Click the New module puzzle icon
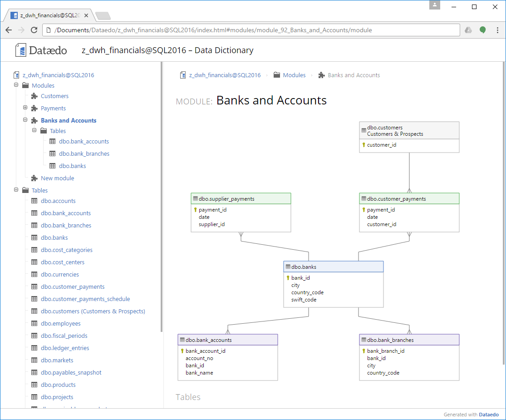 tap(34, 178)
